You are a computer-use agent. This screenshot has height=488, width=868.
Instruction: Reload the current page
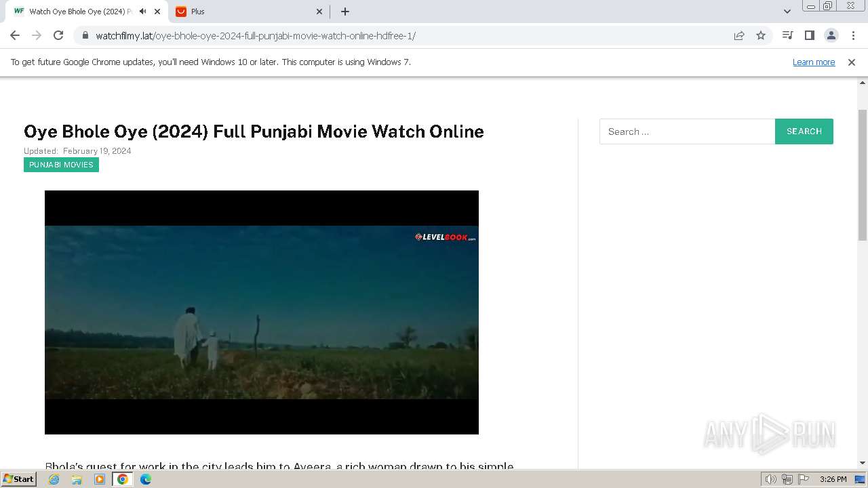(58, 35)
